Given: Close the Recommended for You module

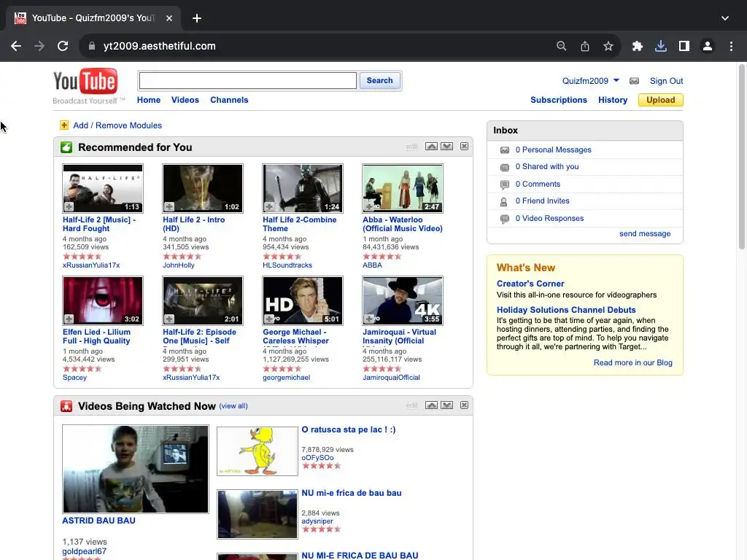Looking at the screenshot, I should pos(464,146).
